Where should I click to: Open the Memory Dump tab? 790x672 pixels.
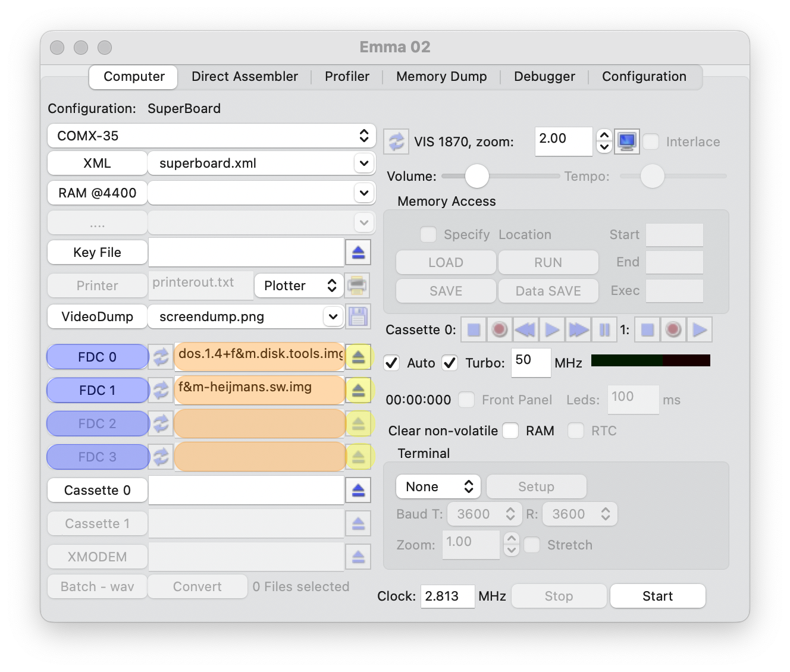tap(441, 76)
